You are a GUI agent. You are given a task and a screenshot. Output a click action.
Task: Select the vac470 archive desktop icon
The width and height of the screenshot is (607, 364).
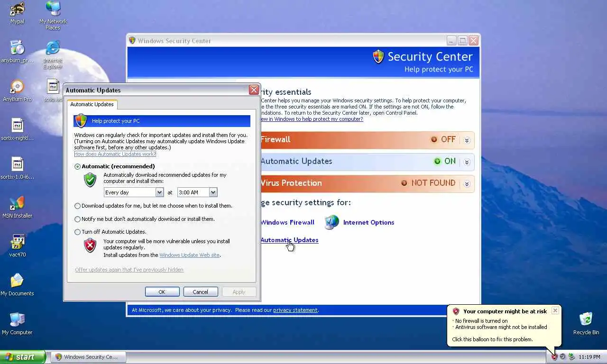[x=17, y=246]
